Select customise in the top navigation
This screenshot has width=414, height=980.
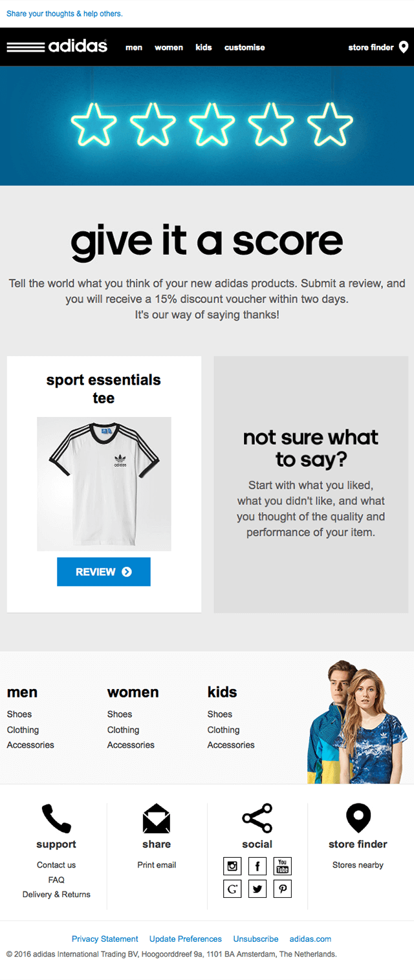click(x=245, y=47)
